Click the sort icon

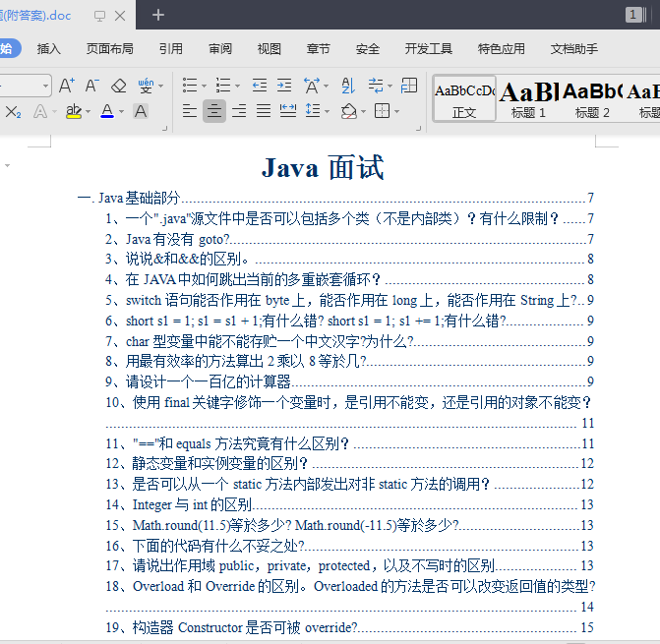point(347,86)
